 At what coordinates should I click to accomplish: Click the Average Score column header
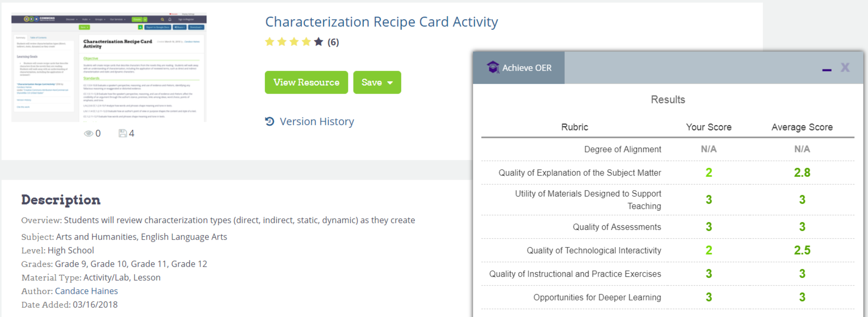(x=802, y=127)
